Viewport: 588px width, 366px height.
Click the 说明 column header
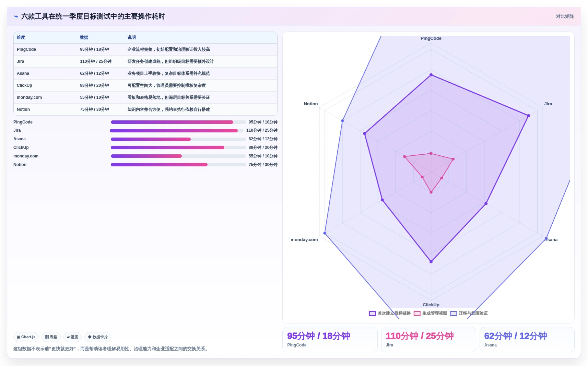tap(132, 38)
